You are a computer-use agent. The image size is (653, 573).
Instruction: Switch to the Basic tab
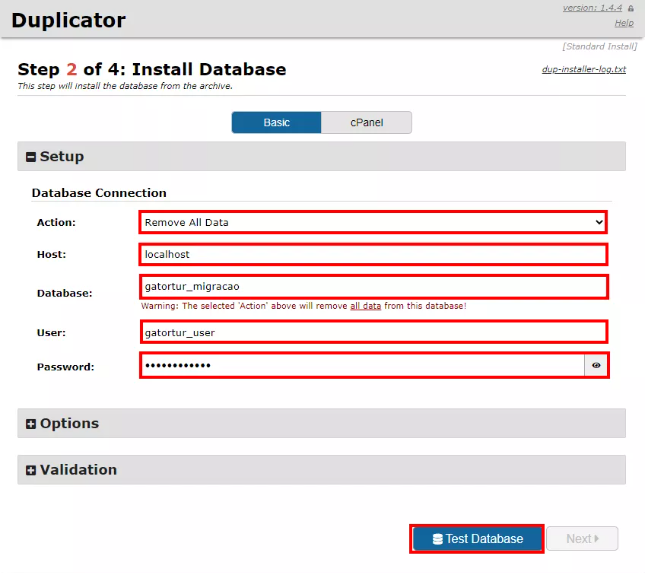[276, 122]
